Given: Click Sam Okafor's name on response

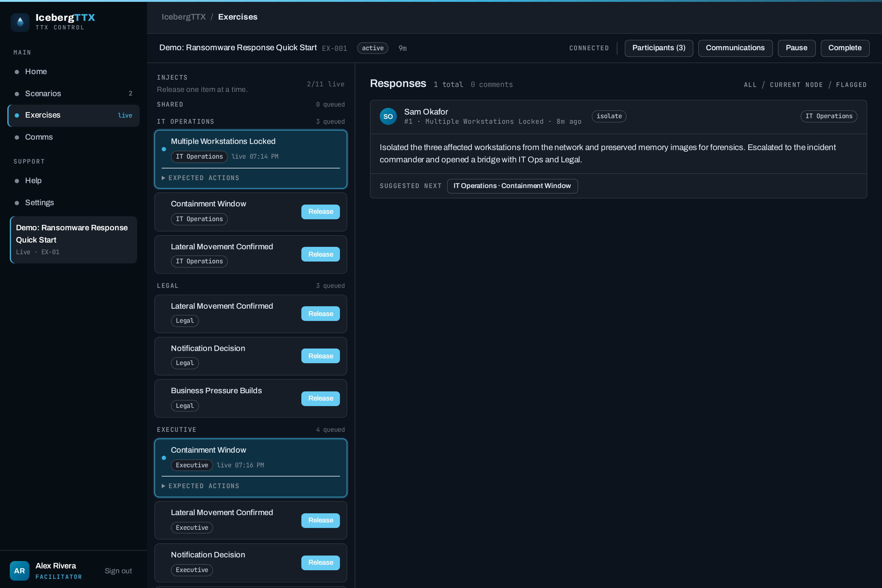Looking at the screenshot, I should tap(426, 112).
